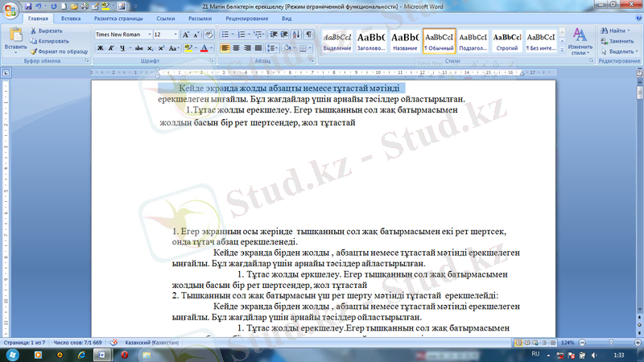Image resolution: width=644 pixels, height=362 pixels.
Task: Toggle bold formatting (Ж)
Action: click(100, 48)
